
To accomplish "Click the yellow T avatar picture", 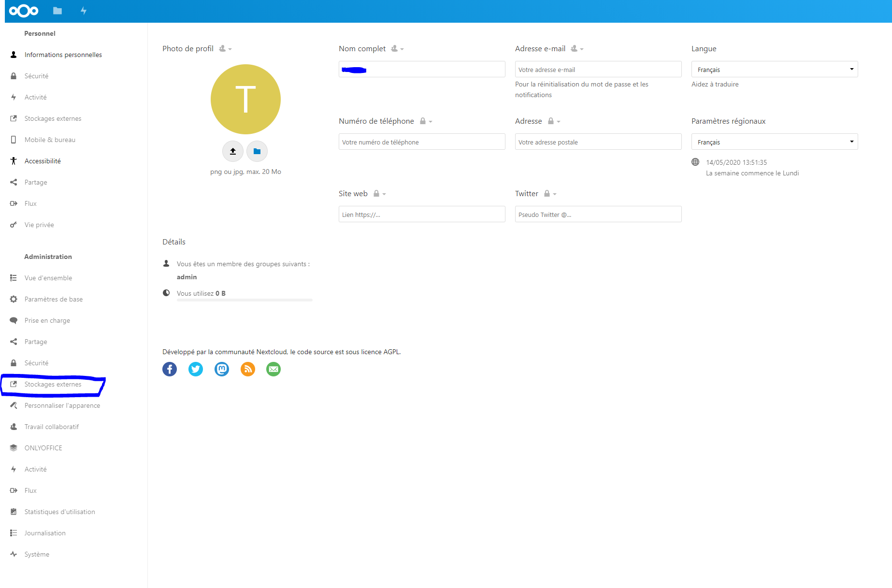I will (245, 99).
